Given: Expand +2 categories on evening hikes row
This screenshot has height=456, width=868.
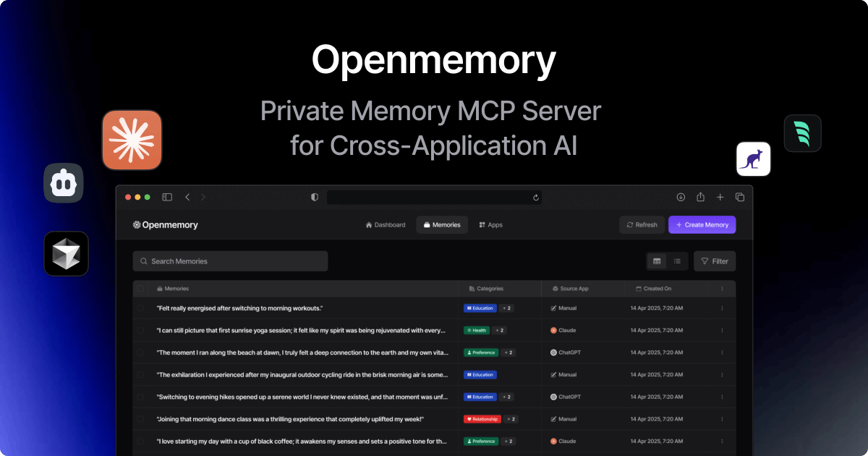Looking at the screenshot, I should coord(507,397).
